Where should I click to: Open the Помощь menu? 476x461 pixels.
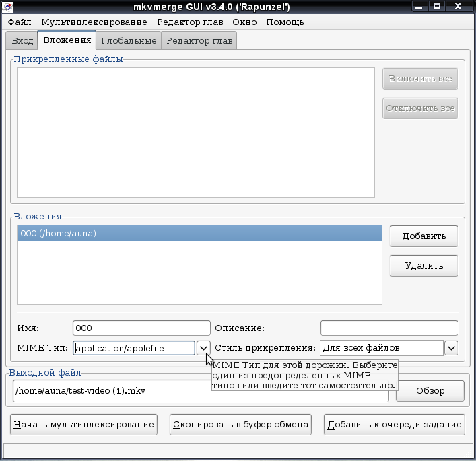(x=285, y=22)
